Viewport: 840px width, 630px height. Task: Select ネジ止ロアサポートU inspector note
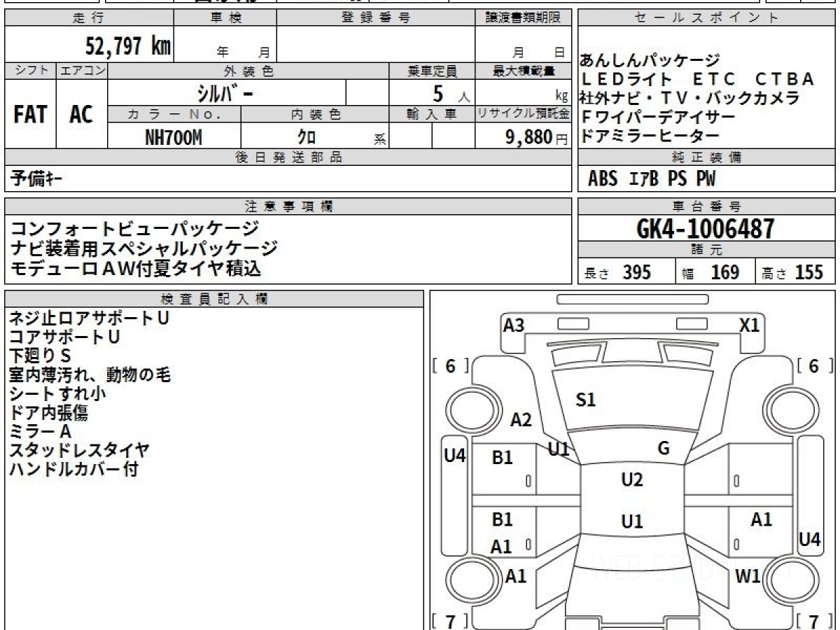pos(89,318)
